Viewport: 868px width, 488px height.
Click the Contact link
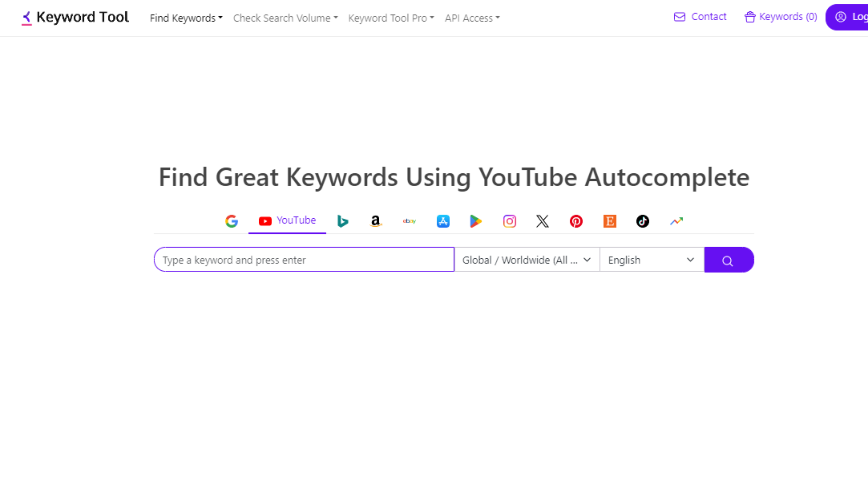700,17
